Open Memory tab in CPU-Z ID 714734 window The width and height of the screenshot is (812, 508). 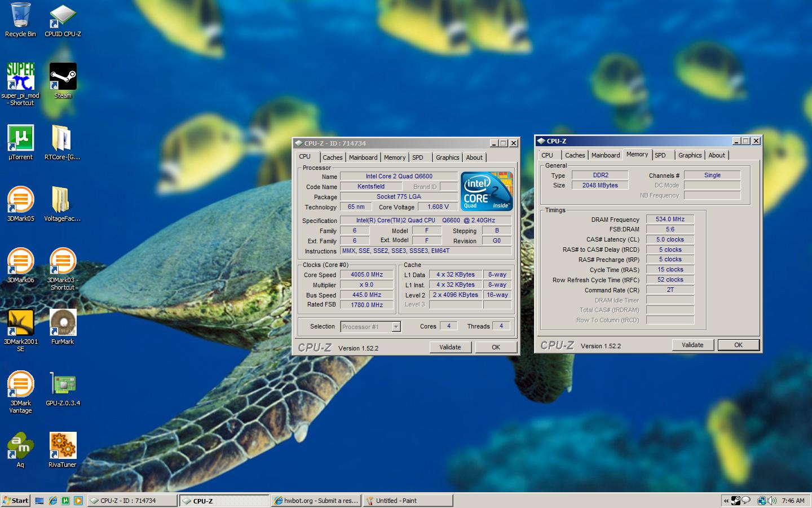pos(395,157)
